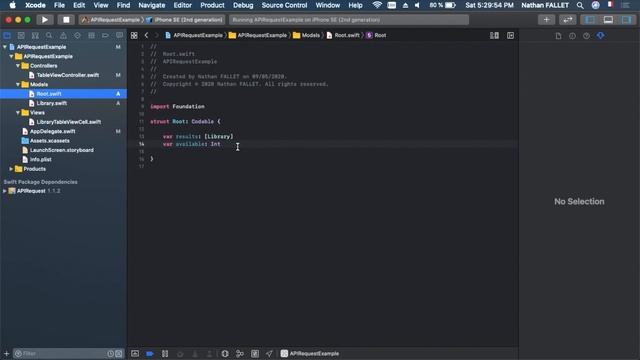Collapse the Views folder
Screen dimensions: 640x360
18,113
